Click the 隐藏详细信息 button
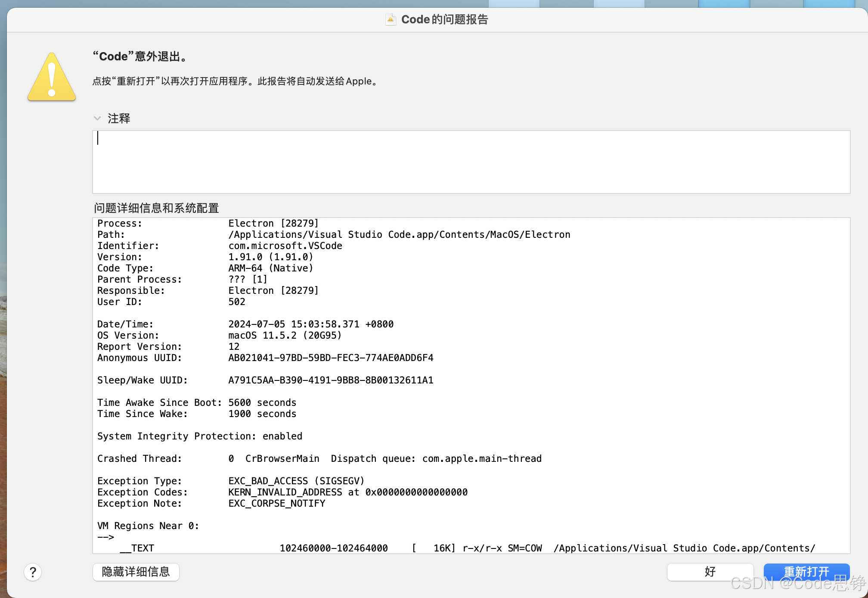The height and width of the screenshot is (598, 868). [136, 572]
